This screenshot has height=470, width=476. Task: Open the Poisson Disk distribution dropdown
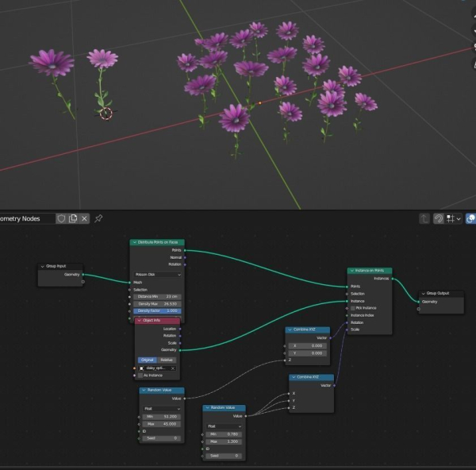(x=158, y=275)
